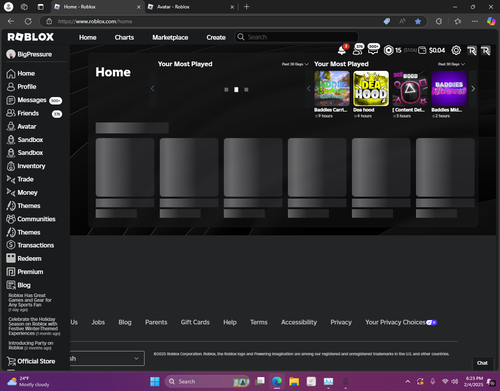The height and width of the screenshot is (391, 500).
Task: Click the browser back arrow
Action: [11, 21]
